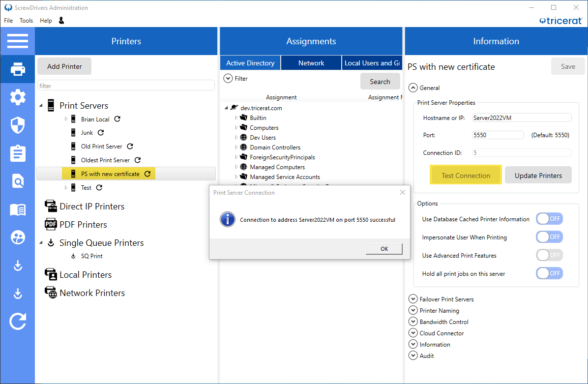Expand the Failover Print Servers section
Viewport: 588px width, 384px height.
click(x=413, y=299)
